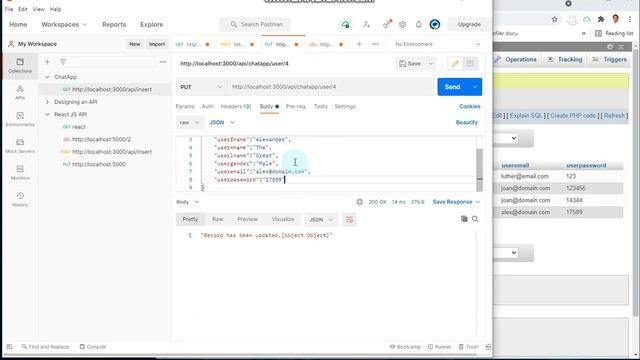640x360 pixels.
Task: Click the Postman profile avatar icon
Action: click(x=435, y=24)
